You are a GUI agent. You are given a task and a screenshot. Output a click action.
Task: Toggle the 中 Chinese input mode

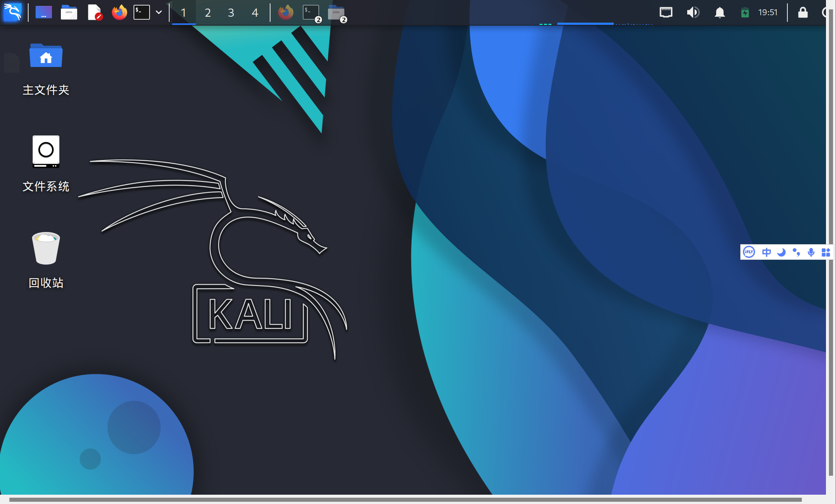pyautogui.click(x=766, y=252)
